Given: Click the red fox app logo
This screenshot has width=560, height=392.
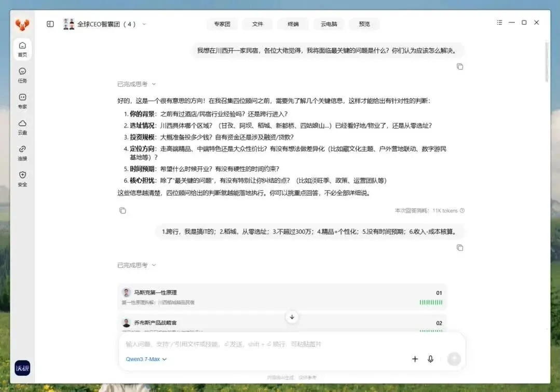Looking at the screenshot, I should 22,24.
